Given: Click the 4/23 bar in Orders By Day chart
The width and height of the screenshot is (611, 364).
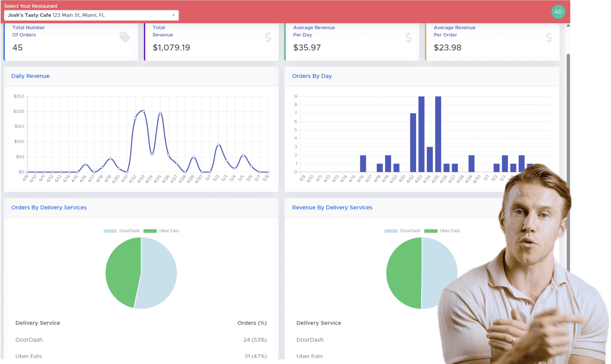Looking at the screenshot, I should (x=421, y=134).
